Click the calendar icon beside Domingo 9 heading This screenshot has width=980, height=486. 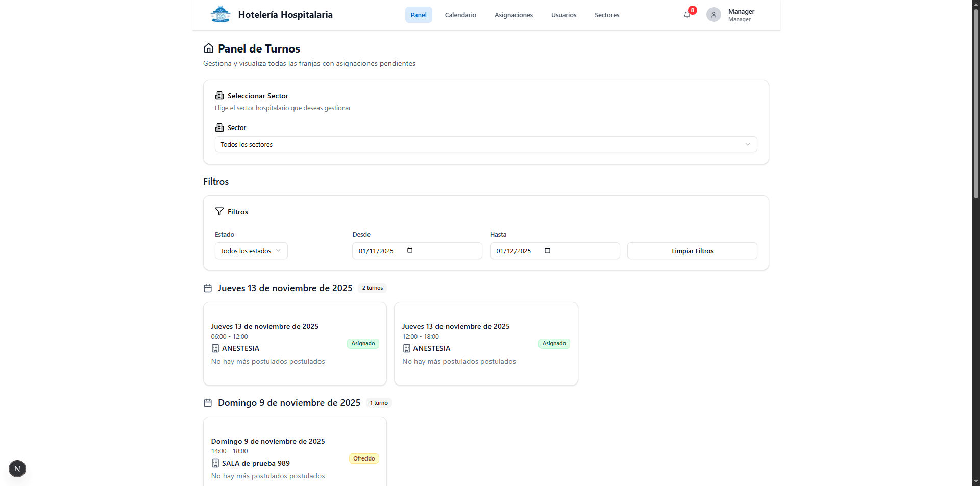point(207,403)
